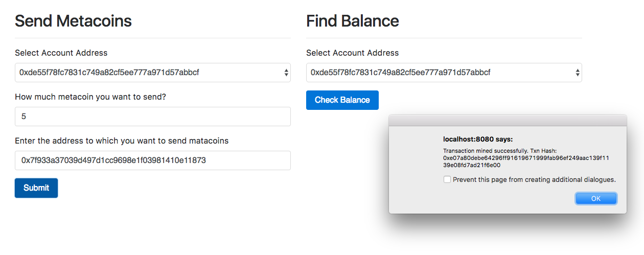Open the Send Metacoins account address dropdown
644x255 pixels.
[x=152, y=73]
